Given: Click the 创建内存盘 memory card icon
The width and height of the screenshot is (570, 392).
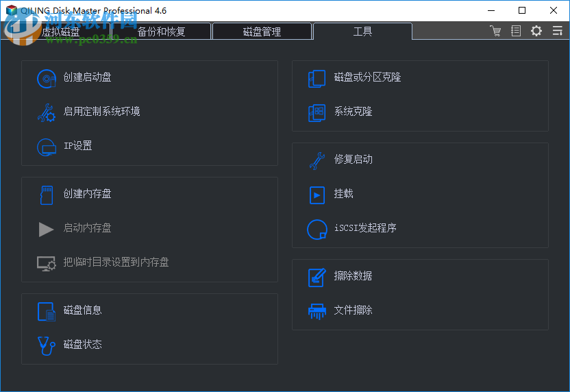Looking at the screenshot, I should point(47,195).
